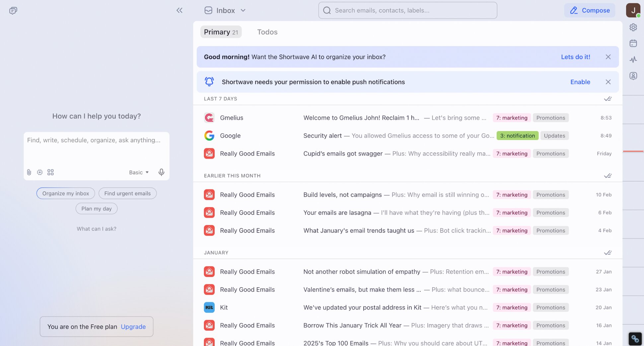
Task: Attach a file using the paperclip icon
Action: tap(29, 172)
